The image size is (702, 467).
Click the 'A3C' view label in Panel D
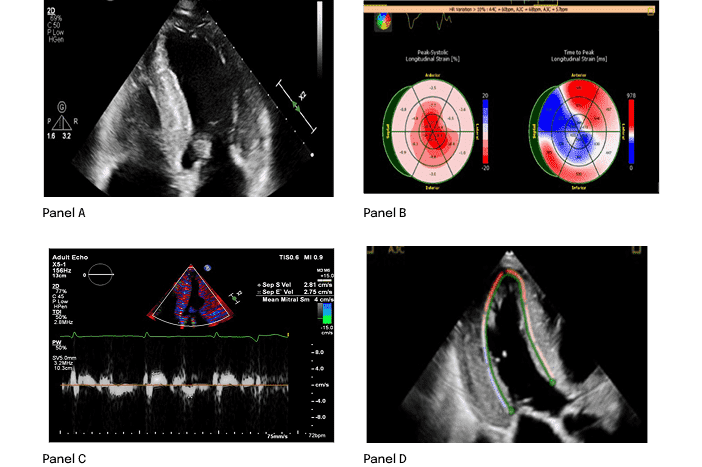(396, 250)
